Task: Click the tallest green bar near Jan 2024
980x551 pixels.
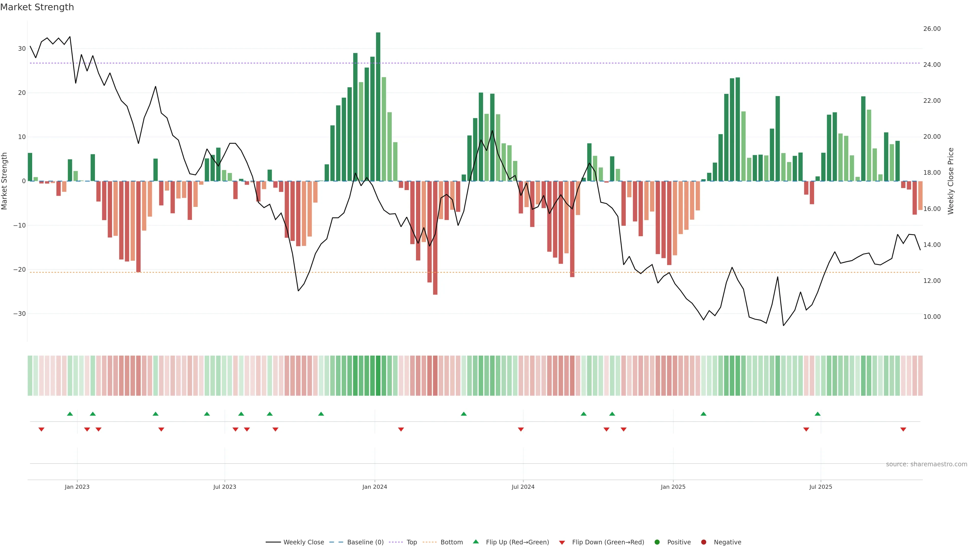Action: pyautogui.click(x=378, y=106)
